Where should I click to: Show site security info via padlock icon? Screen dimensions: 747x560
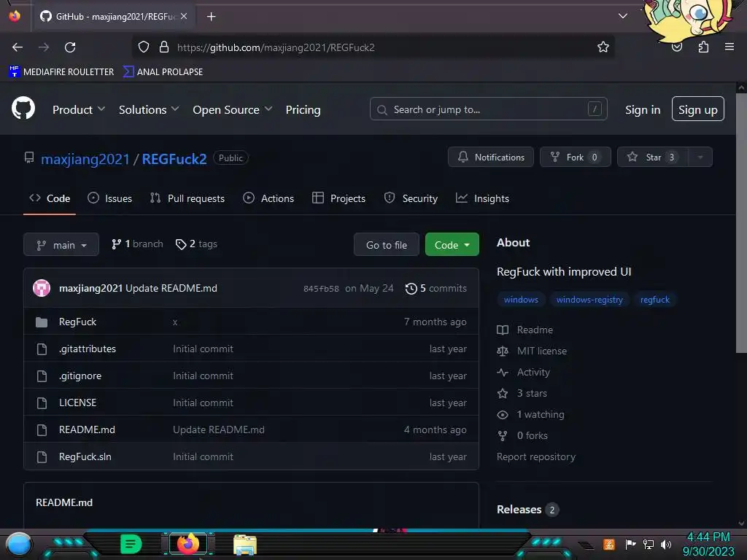164,47
